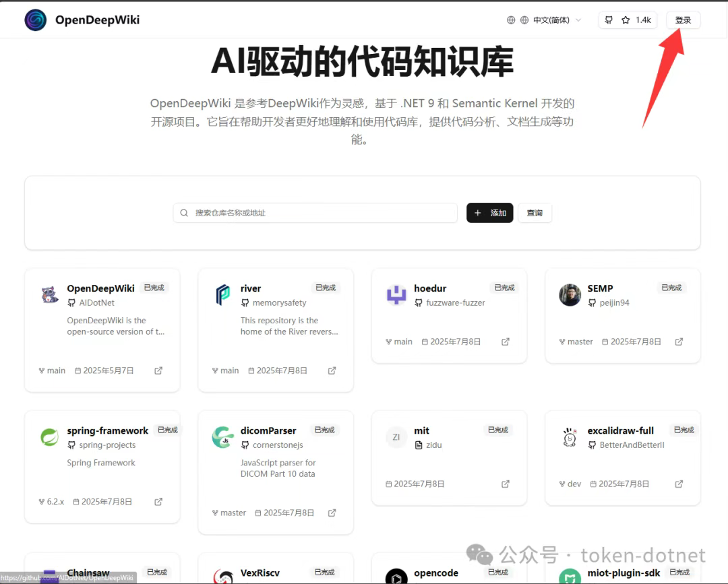Open the SEMP repository title
This screenshot has width=728, height=584.
pos(601,288)
